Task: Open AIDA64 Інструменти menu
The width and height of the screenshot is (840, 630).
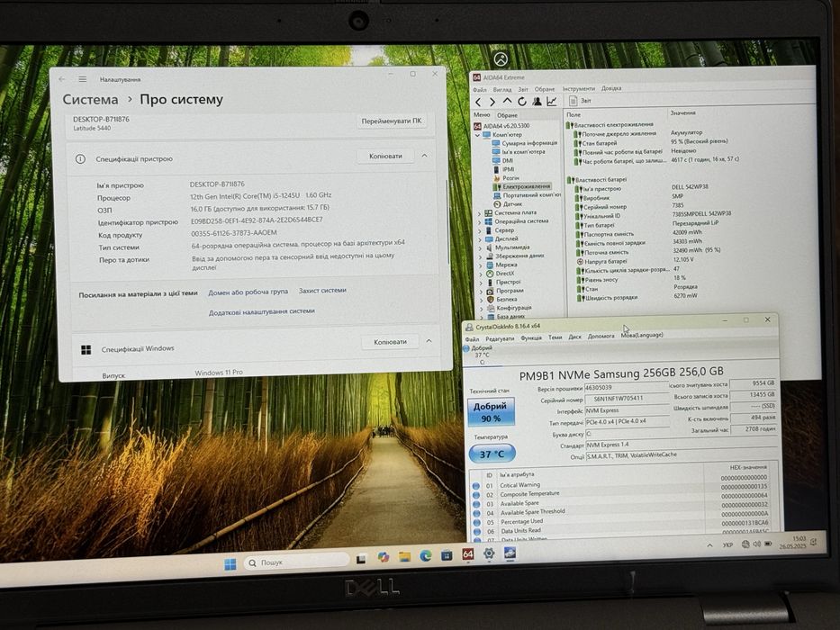Action: point(579,88)
